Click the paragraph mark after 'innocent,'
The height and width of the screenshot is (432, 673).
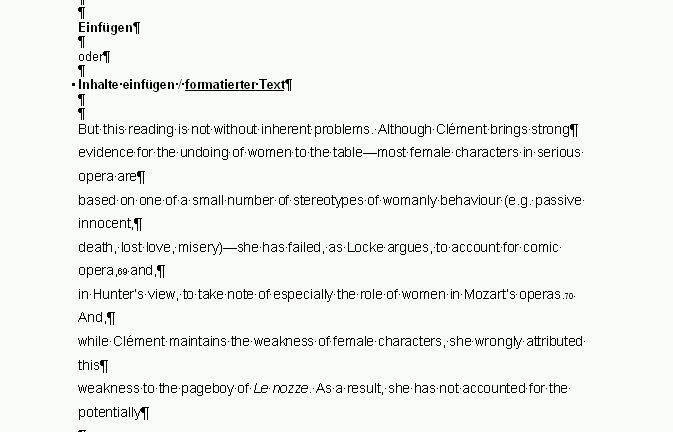click(x=138, y=224)
